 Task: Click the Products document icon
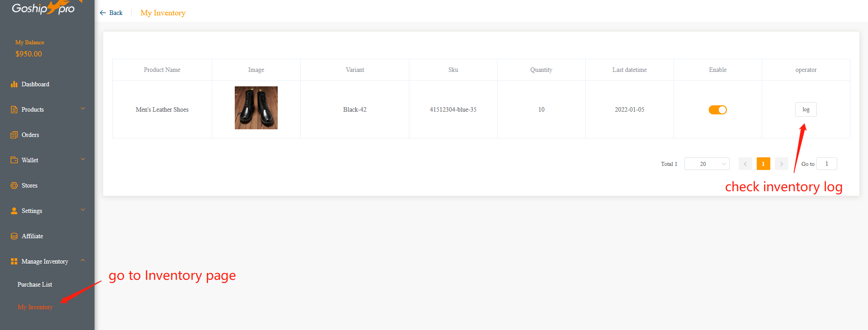coord(14,109)
